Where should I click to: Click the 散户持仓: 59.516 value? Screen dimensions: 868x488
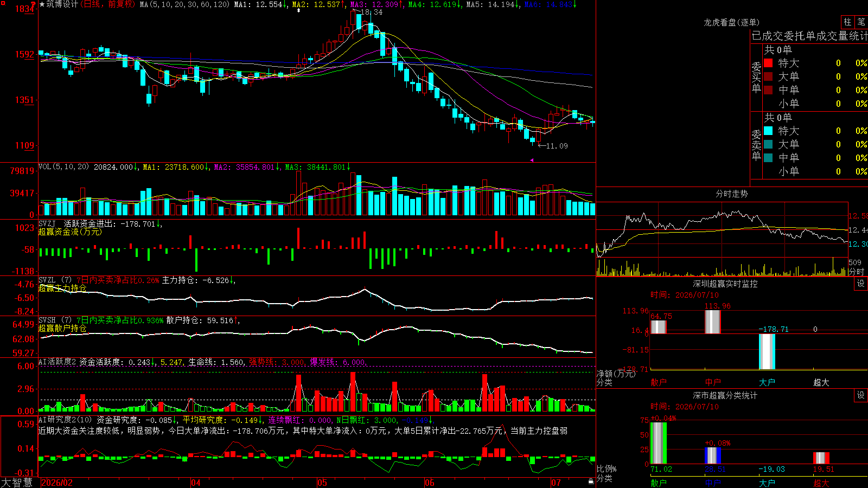(200, 320)
